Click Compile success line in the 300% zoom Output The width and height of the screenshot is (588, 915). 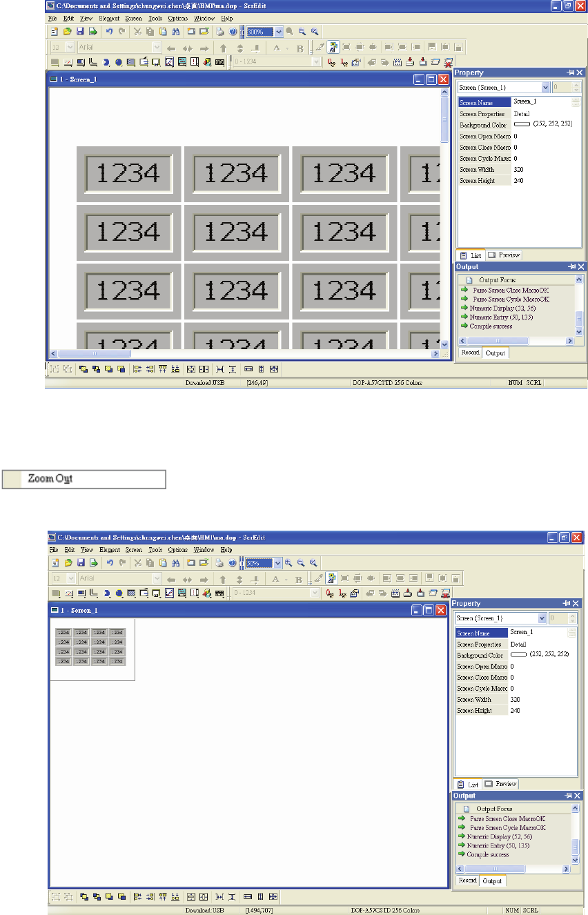491,326
